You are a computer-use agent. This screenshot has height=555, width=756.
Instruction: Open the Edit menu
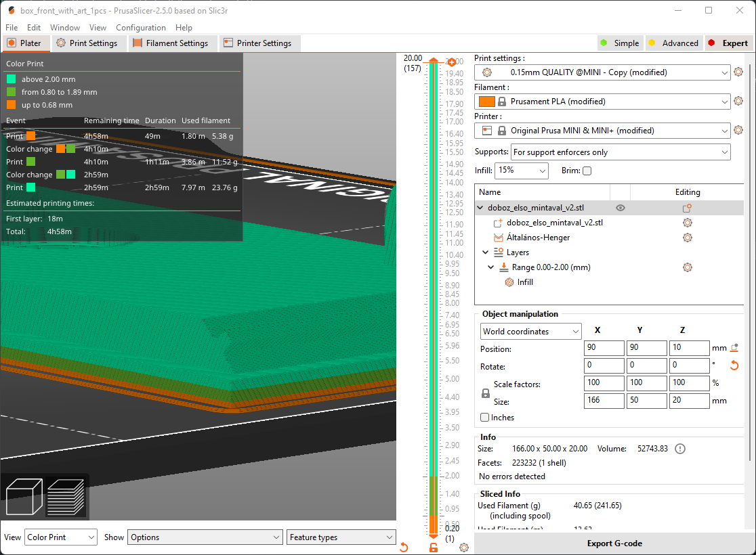tap(34, 28)
